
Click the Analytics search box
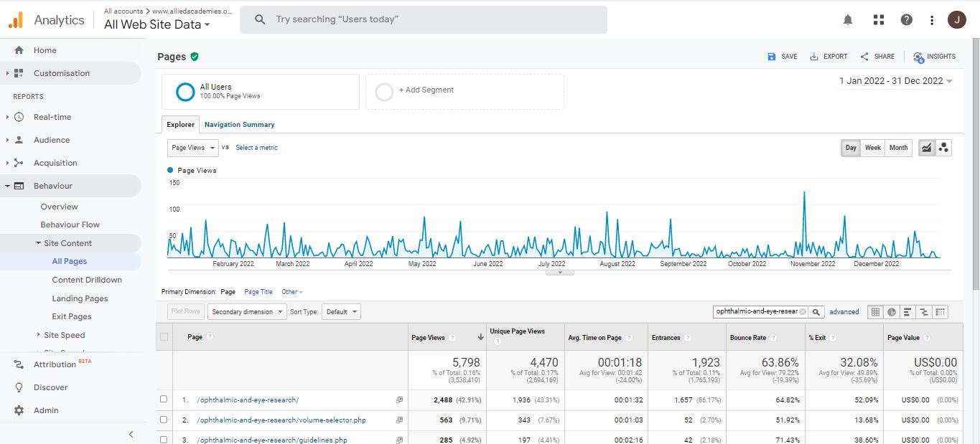coord(424,19)
